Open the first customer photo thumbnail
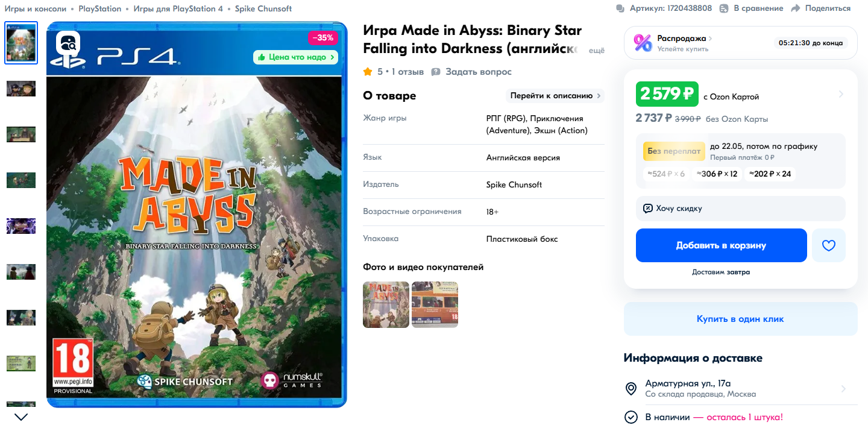The width and height of the screenshot is (868, 428). click(386, 304)
